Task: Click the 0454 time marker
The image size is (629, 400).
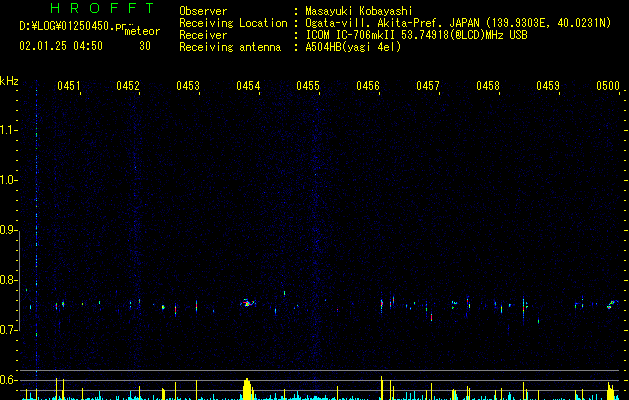Action: click(248, 86)
